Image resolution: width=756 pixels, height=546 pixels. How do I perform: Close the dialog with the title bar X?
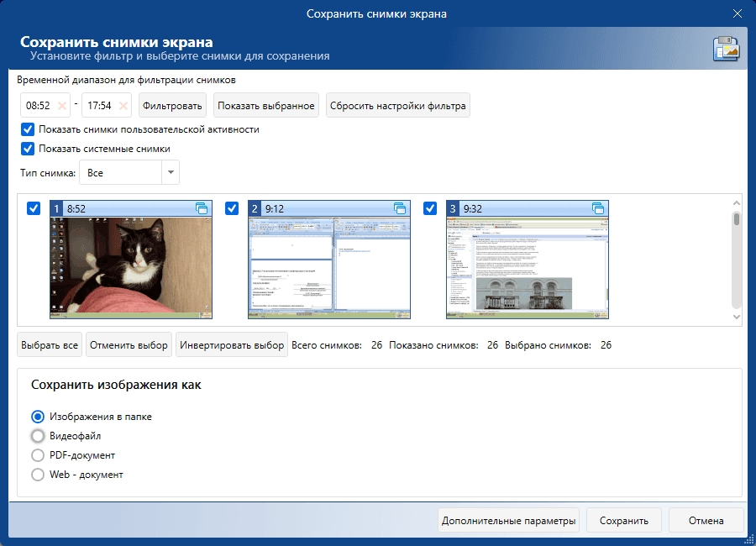pyautogui.click(x=738, y=13)
